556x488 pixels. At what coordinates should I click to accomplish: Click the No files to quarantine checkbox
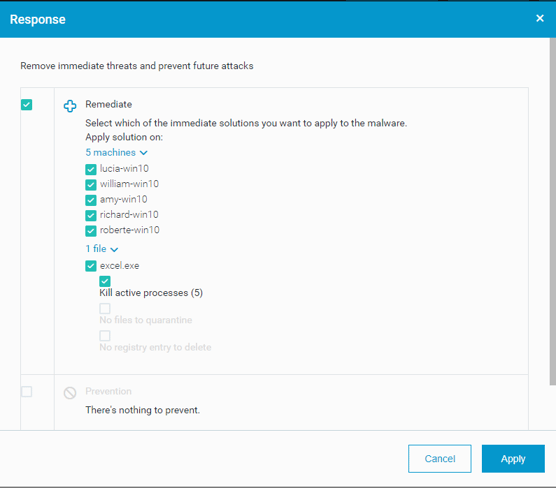pyautogui.click(x=105, y=308)
